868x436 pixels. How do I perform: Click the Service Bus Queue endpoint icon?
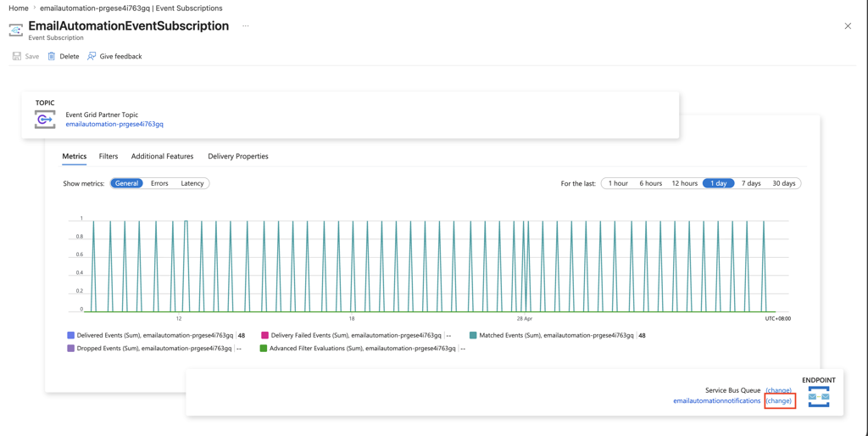pos(819,397)
